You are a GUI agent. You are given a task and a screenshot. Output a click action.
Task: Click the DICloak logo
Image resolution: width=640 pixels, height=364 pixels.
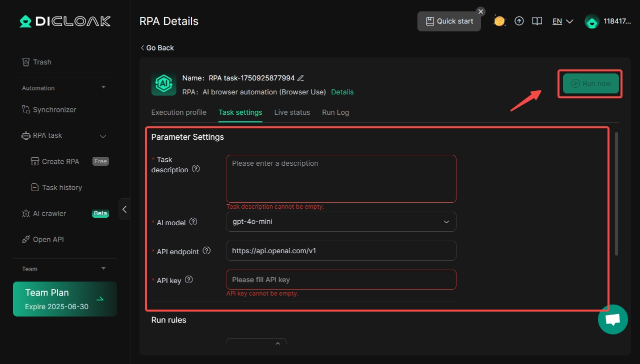65,21
